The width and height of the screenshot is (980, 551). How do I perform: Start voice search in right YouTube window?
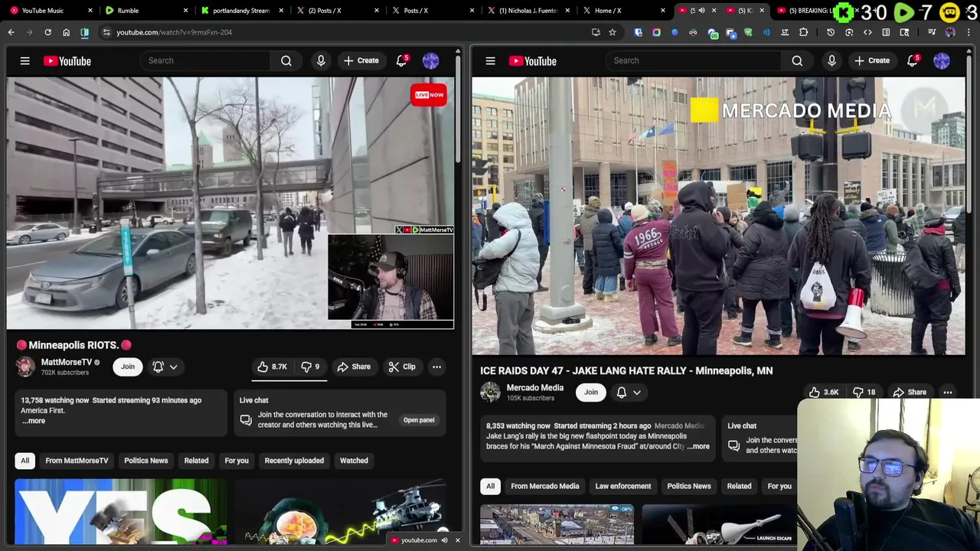(831, 60)
